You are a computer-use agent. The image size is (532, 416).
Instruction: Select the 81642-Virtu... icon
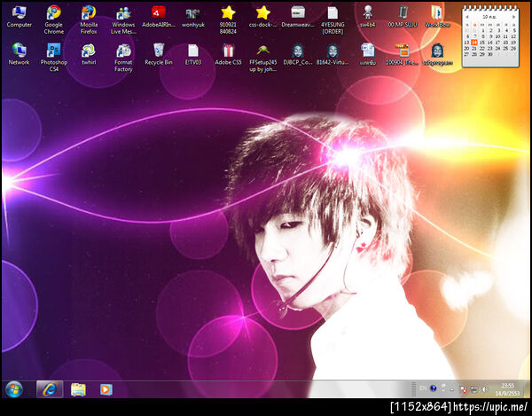332,54
